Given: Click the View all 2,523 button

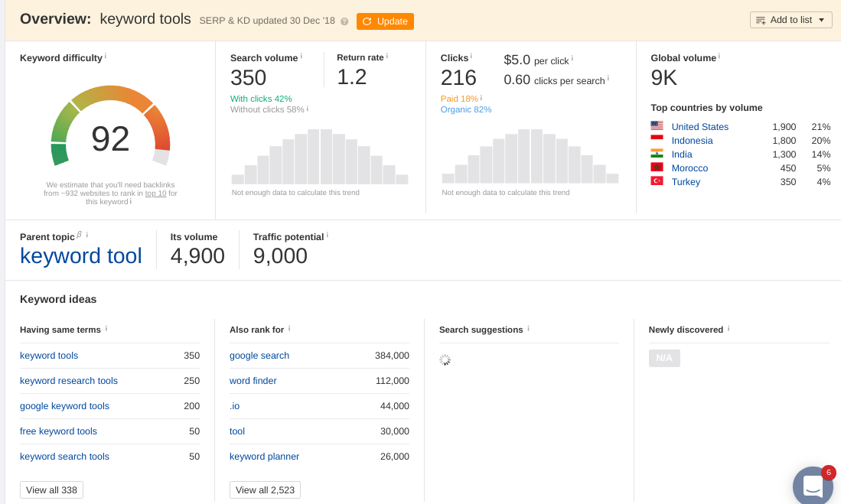Looking at the screenshot, I should 265,489.
